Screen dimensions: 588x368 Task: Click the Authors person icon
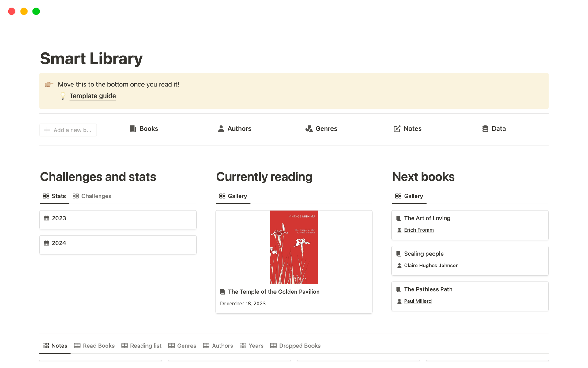(221, 129)
